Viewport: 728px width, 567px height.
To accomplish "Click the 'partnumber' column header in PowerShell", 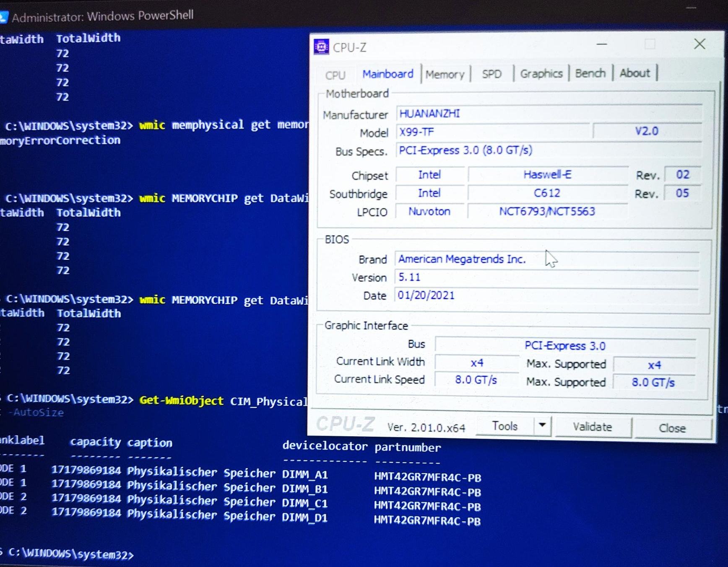I will [x=408, y=448].
